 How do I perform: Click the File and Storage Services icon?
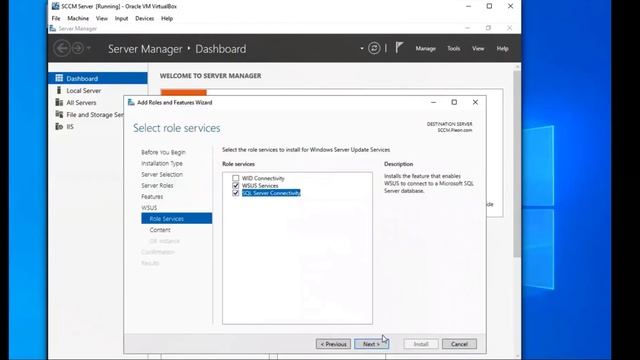tap(59, 114)
